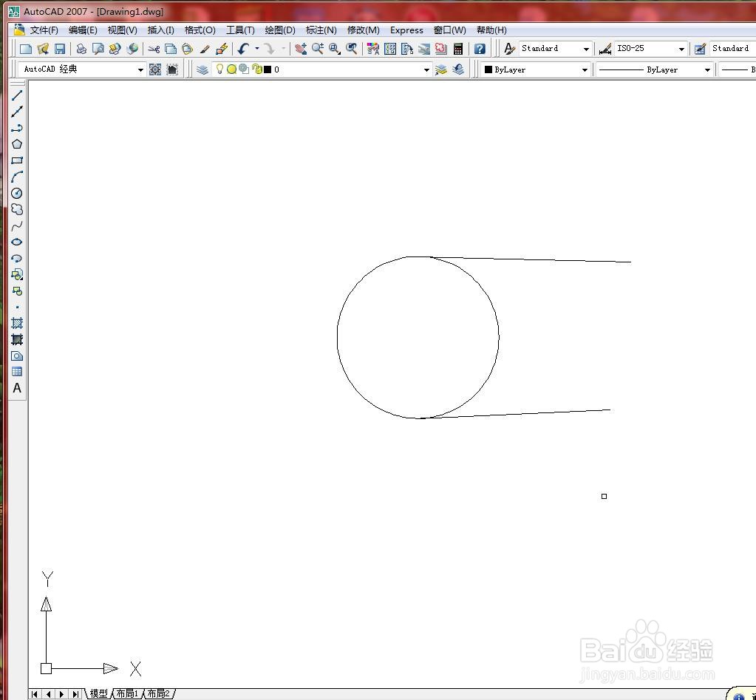Select the Region tool
This screenshot has width=756, height=700.
pyautogui.click(x=17, y=356)
